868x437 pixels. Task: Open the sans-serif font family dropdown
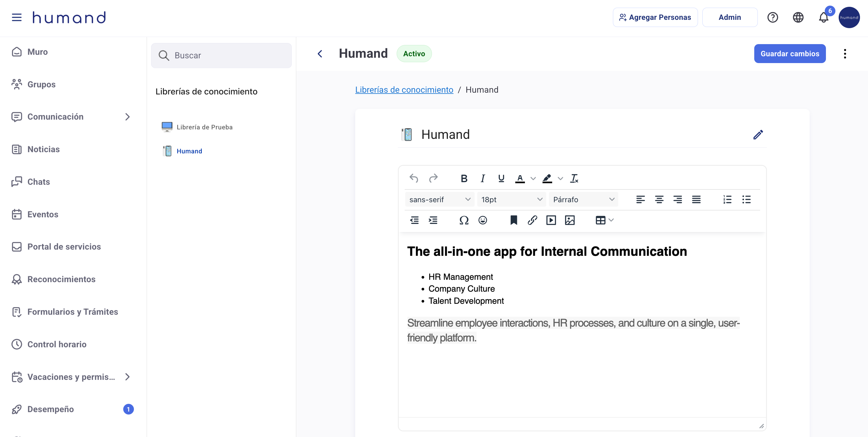[439, 200]
